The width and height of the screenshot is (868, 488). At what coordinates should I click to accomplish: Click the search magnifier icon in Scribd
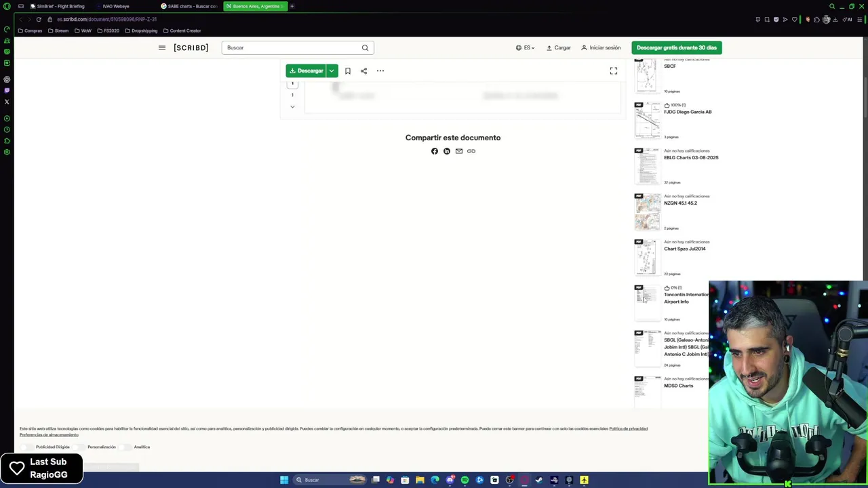365,47
